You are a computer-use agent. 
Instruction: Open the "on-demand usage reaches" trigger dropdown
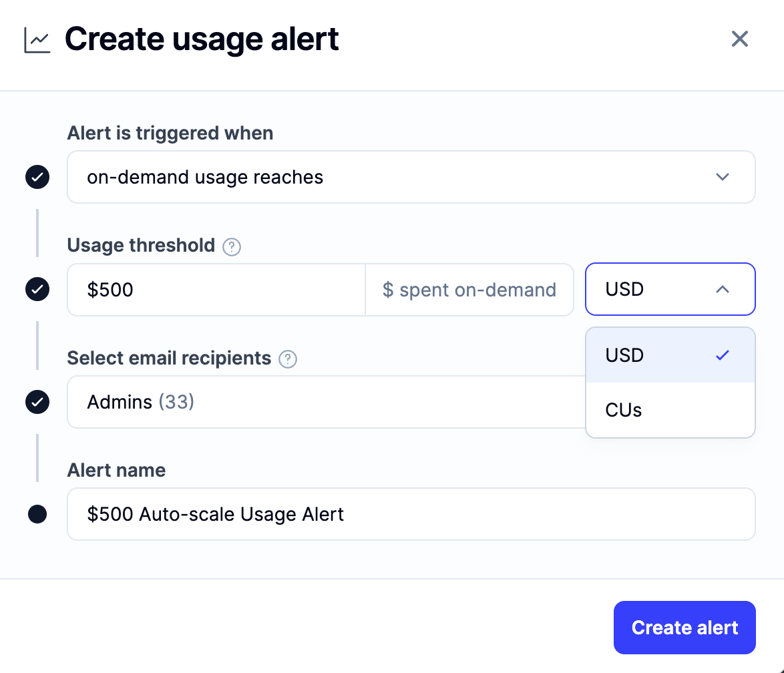tap(411, 177)
